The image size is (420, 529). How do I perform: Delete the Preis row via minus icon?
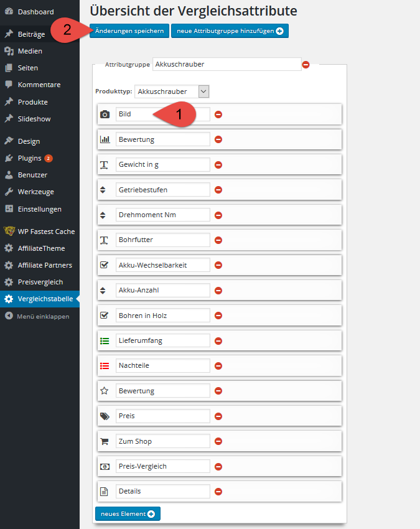pos(218,416)
